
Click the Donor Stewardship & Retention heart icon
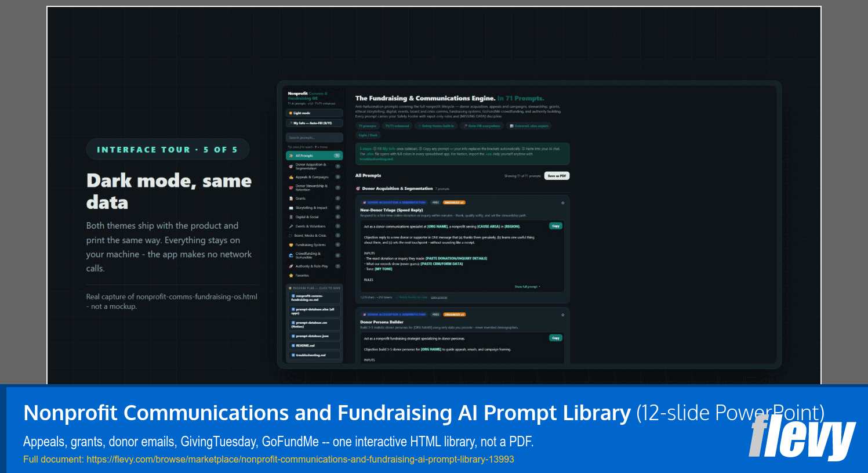coord(290,187)
